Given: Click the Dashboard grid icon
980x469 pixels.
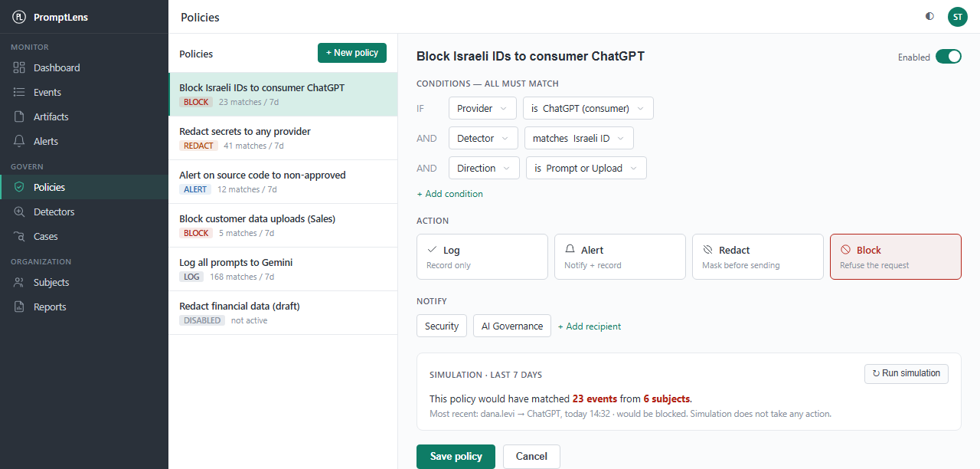Looking at the screenshot, I should pos(19,67).
